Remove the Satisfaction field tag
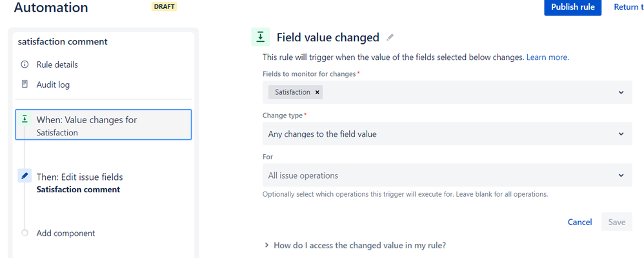644x258 pixels. point(317,92)
